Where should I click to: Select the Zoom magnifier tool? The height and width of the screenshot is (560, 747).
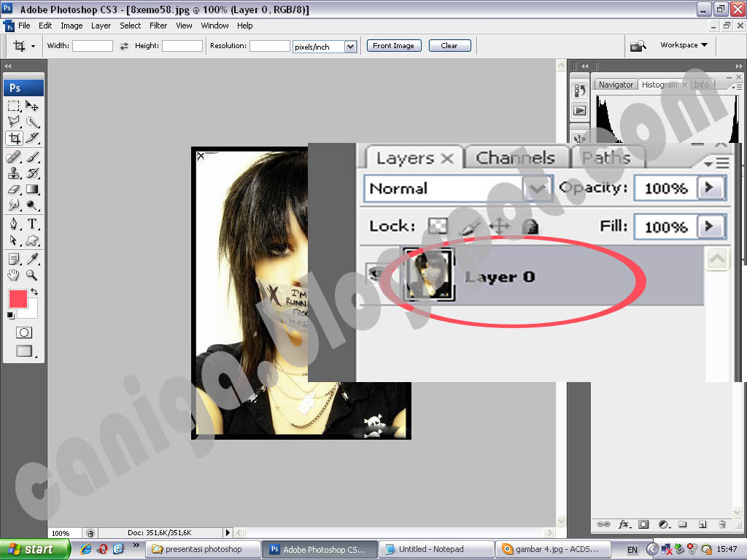32,275
